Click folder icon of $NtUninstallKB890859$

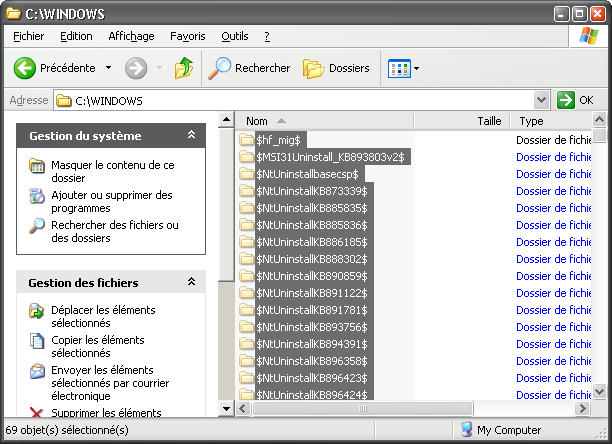coord(246,276)
